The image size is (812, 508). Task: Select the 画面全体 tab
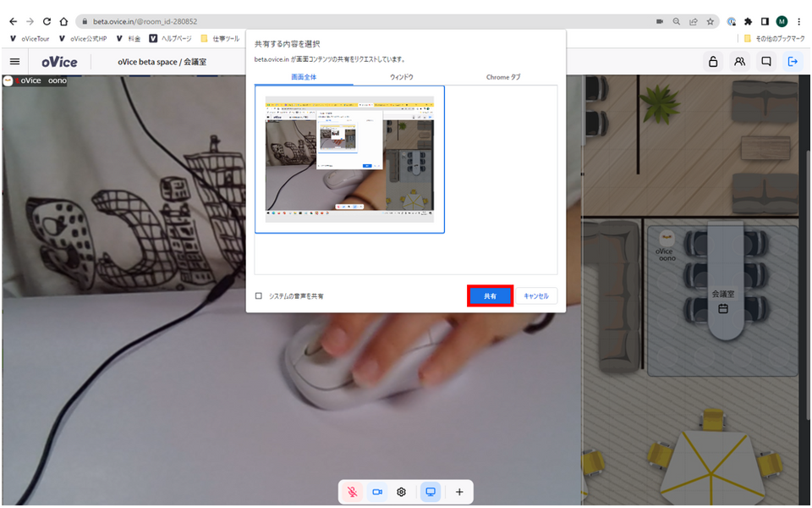tap(304, 77)
